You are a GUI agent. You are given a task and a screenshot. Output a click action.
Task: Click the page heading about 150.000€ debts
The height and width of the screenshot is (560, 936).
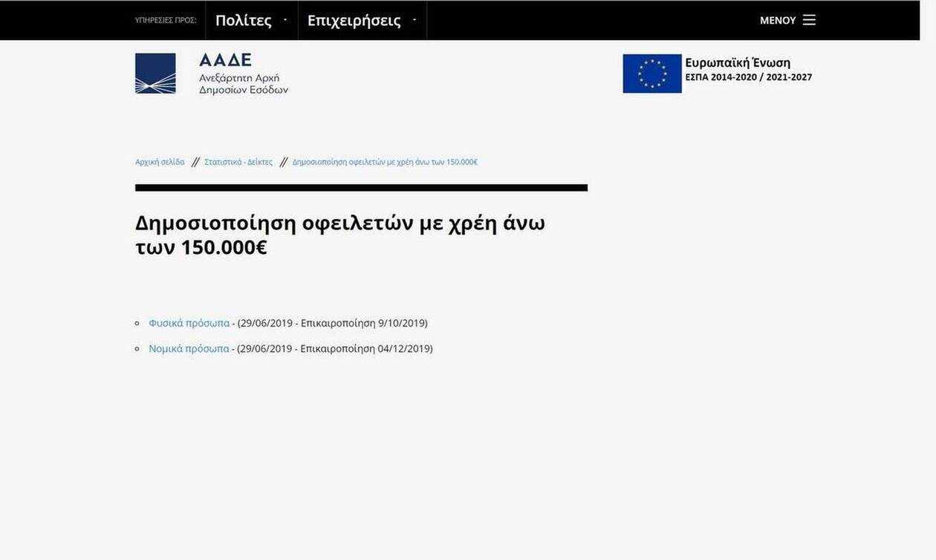[x=339, y=235]
